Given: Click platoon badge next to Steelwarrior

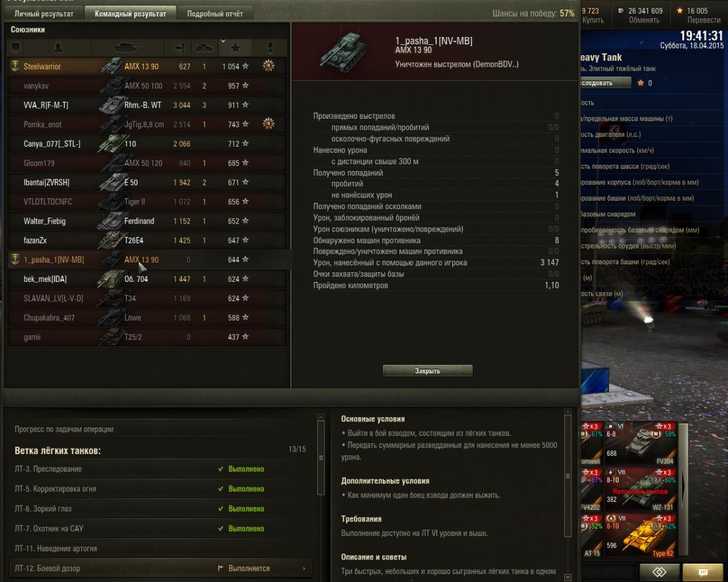Looking at the screenshot, I should tap(15, 67).
